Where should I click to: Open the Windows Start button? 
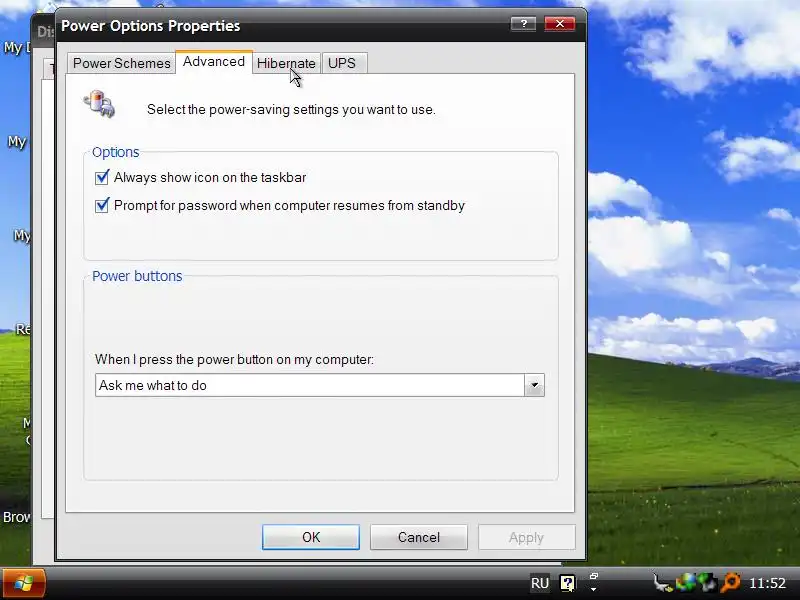pyautogui.click(x=23, y=583)
